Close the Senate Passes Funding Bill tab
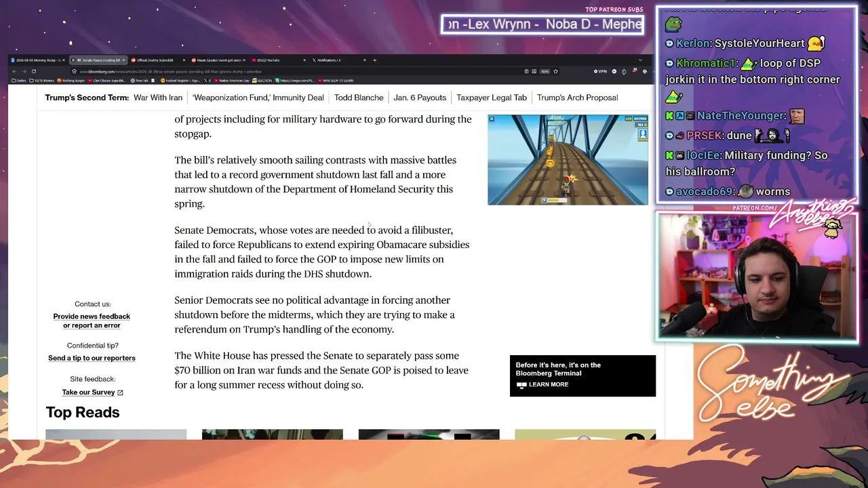 (x=124, y=60)
